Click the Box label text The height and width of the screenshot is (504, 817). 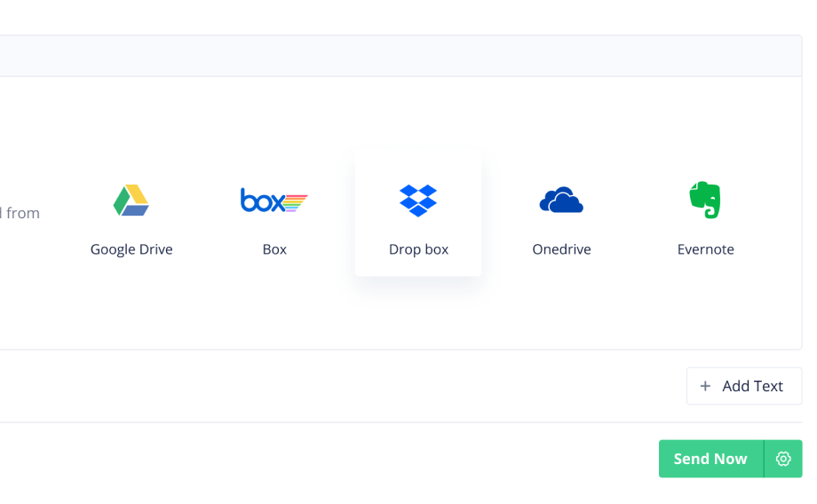[274, 249]
